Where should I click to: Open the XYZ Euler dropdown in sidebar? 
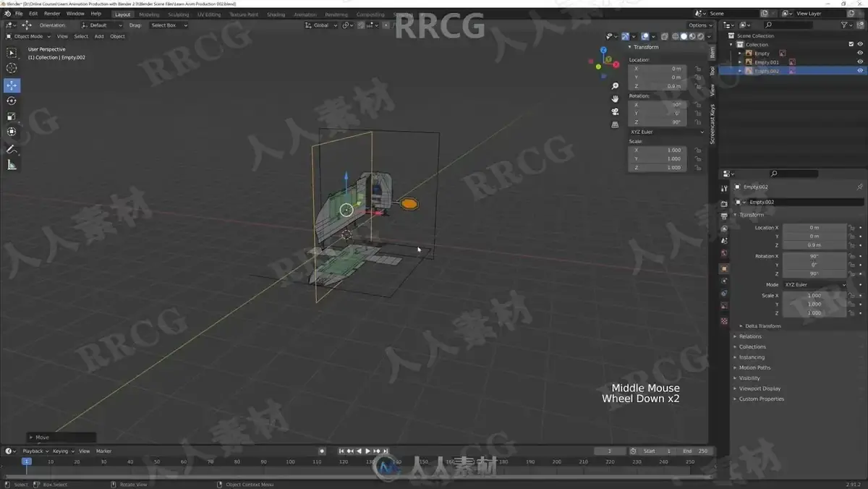[666, 132]
